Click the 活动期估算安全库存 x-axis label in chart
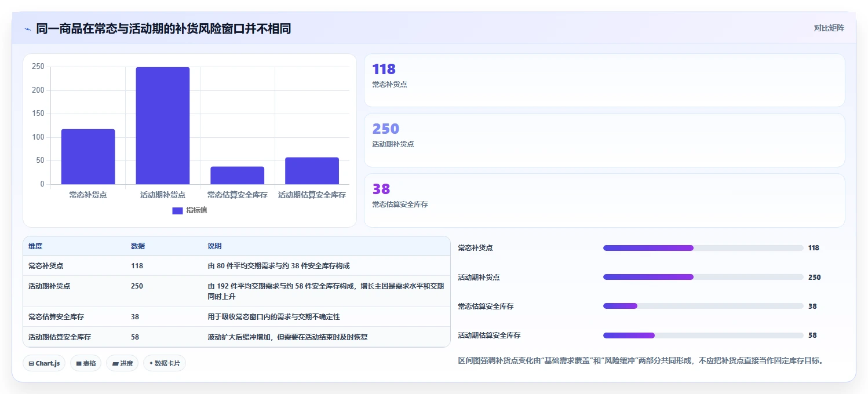Screen dimensions: 868x394 [312, 195]
